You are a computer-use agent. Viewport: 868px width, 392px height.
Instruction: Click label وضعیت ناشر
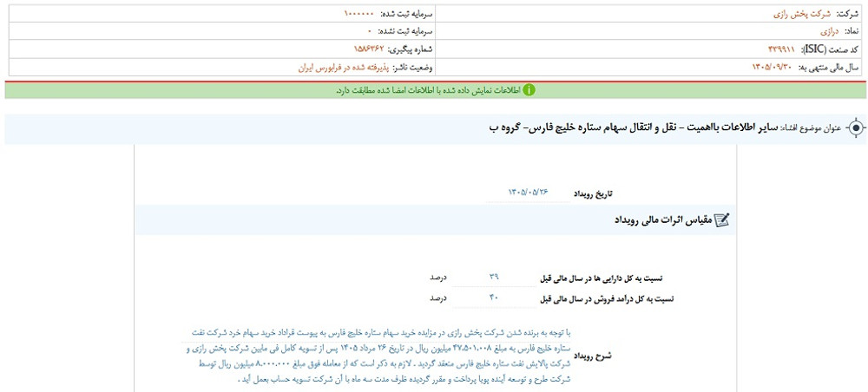[x=413, y=67]
